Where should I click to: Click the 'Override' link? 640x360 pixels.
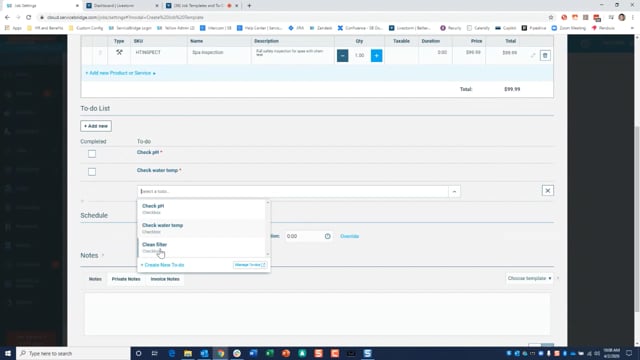click(x=349, y=236)
